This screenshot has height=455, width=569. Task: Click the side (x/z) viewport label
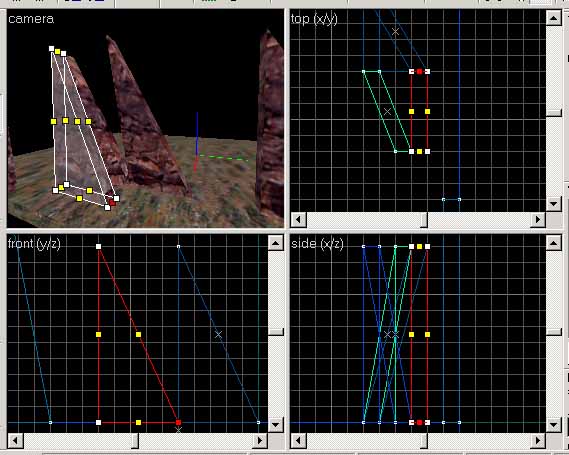(317, 243)
